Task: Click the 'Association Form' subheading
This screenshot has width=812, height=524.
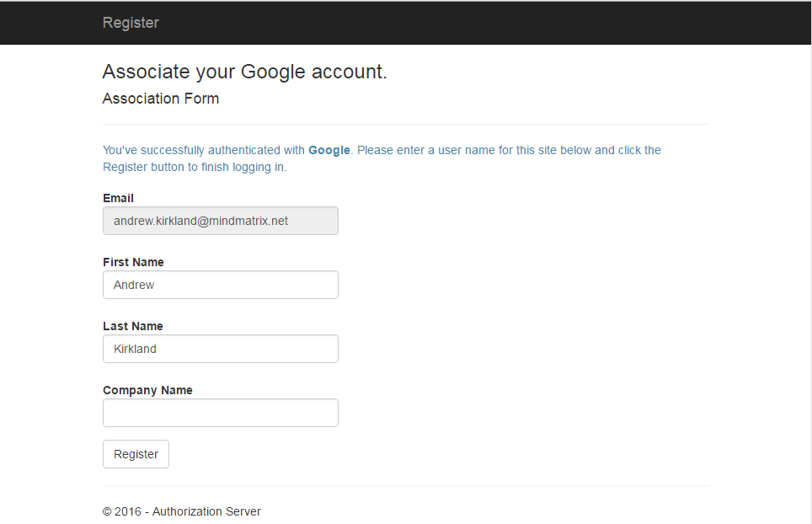Action: tap(161, 99)
